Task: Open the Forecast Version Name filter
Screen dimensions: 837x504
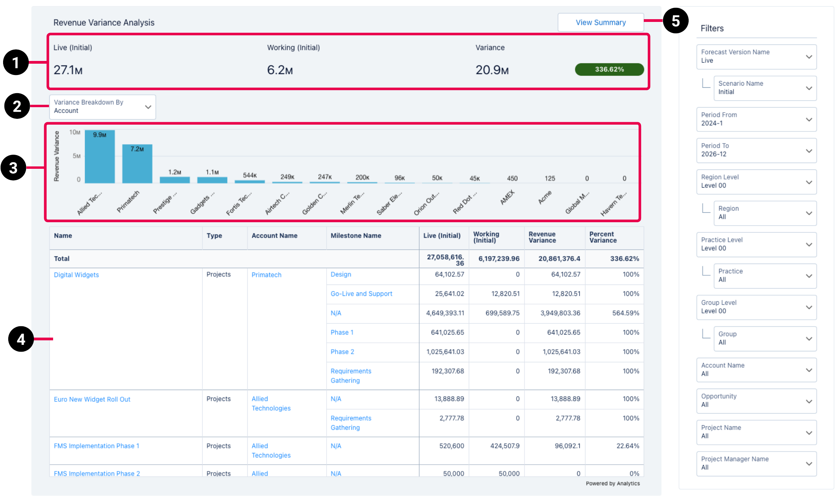Action: [756, 56]
